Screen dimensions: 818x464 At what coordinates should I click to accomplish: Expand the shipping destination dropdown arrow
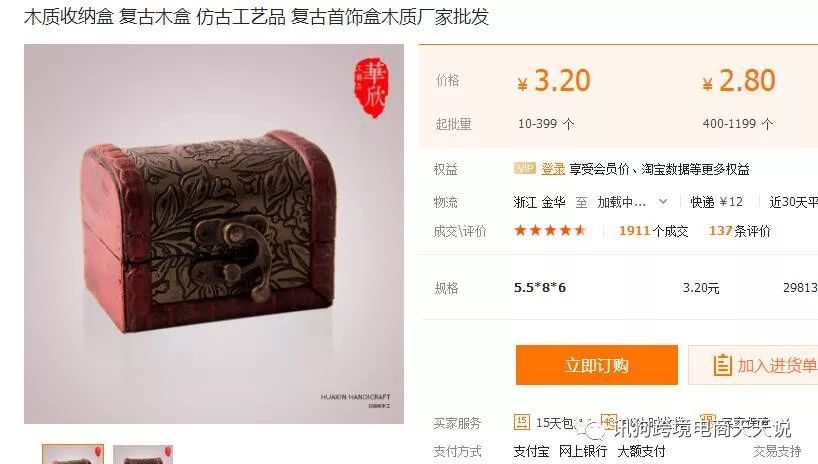pyautogui.click(x=663, y=201)
